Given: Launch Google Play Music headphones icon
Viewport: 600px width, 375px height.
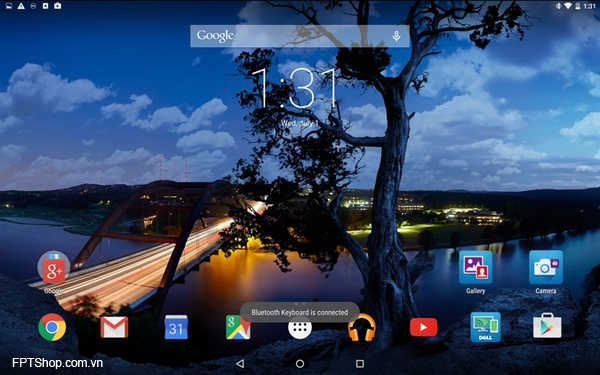Looking at the screenshot, I should (x=362, y=328).
